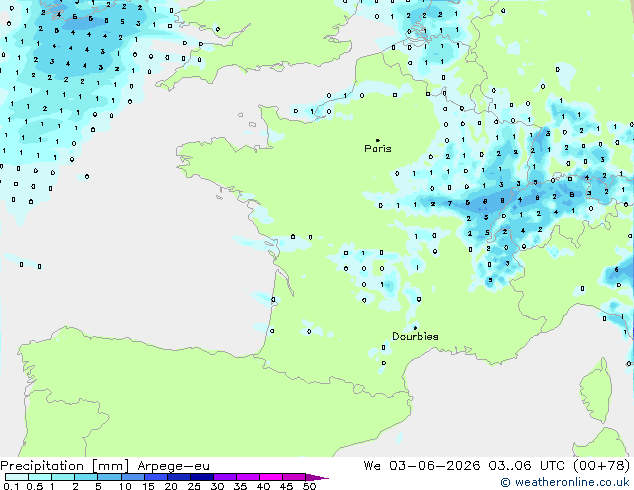Open the weatheronline.co.uk copyright link
The height and width of the screenshot is (490, 634).
point(565,482)
